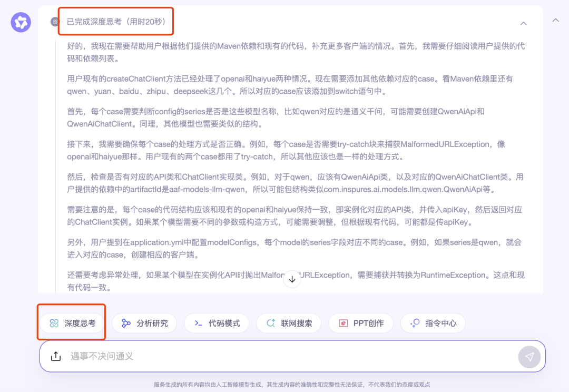Viewport: 569px width, 392px height.
Task: Switch to PPT创作 mode chip
Action: (x=360, y=323)
